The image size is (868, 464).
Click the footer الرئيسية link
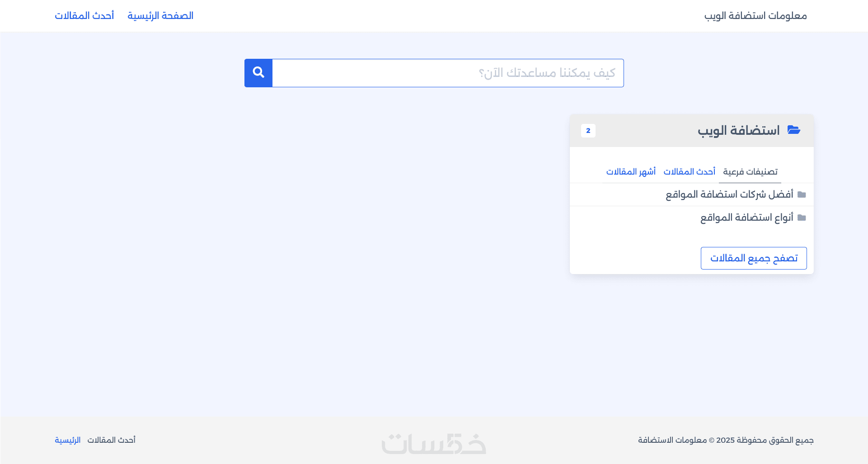point(68,440)
